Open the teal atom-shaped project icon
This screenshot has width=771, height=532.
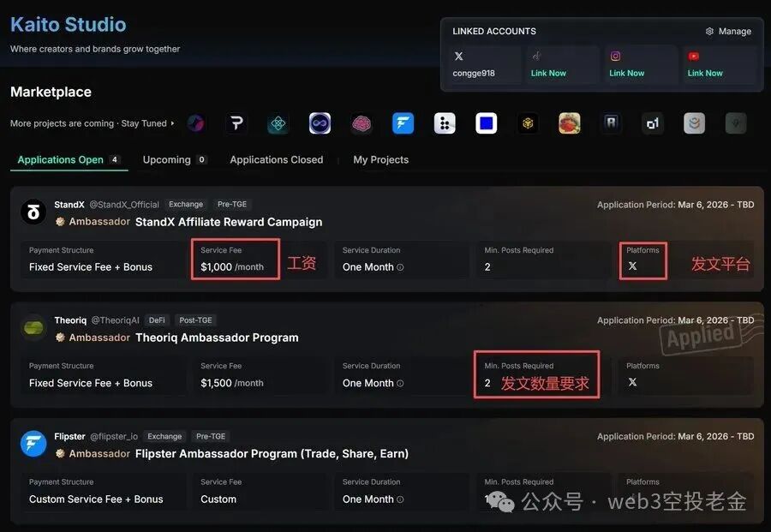(278, 123)
